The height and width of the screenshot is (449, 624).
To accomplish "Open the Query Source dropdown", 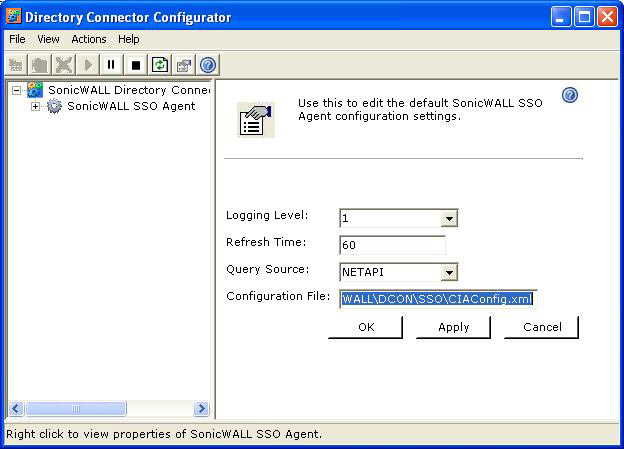I will tap(449, 272).
